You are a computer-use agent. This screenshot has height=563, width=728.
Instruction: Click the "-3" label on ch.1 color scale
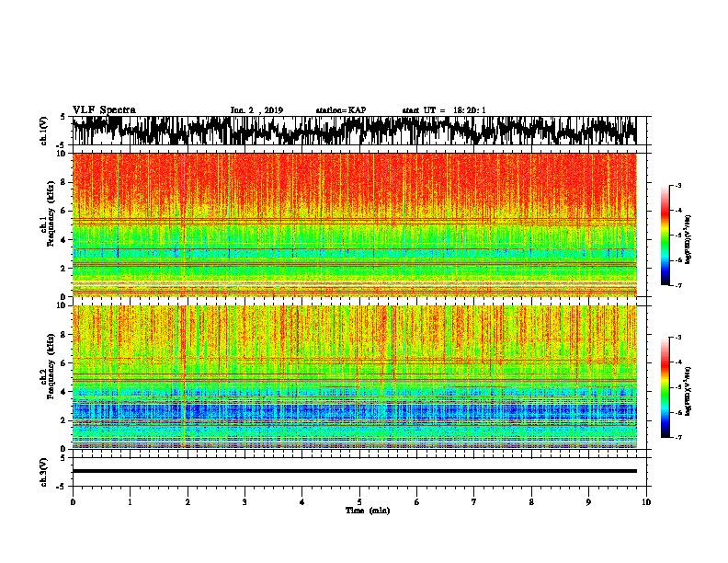pyautogui.click(x=677, y=186)
